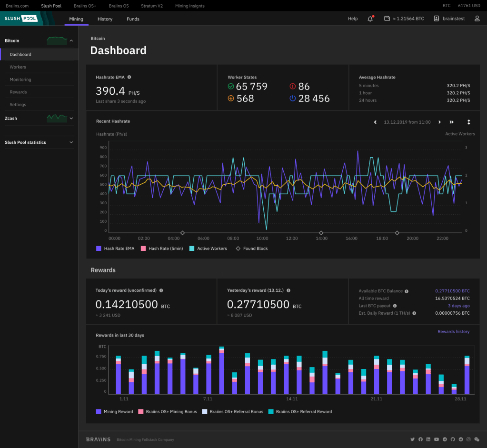Viewport: 487px width, 448px height.
Task: Switch to the Funds tab
Action: [133, 19]
